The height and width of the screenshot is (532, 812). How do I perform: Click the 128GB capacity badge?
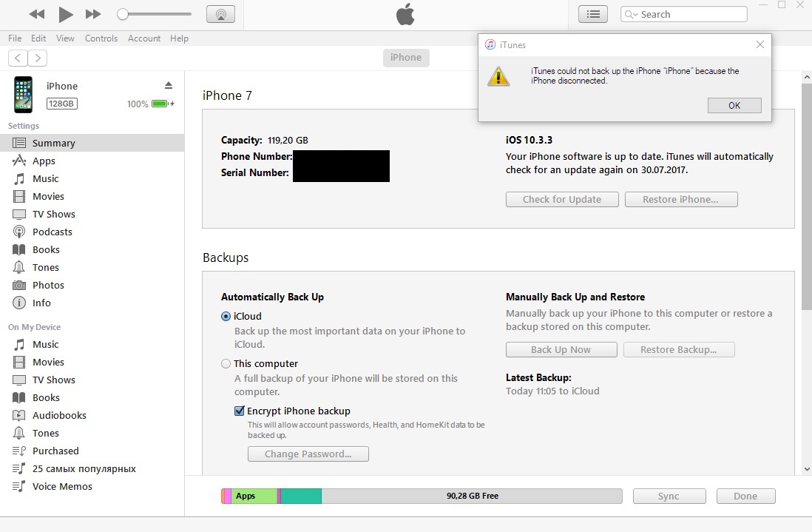coord(61,104)
